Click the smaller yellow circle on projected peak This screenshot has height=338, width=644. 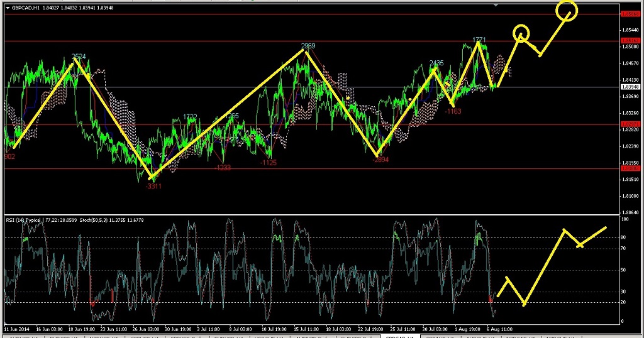tap(521, 33)
